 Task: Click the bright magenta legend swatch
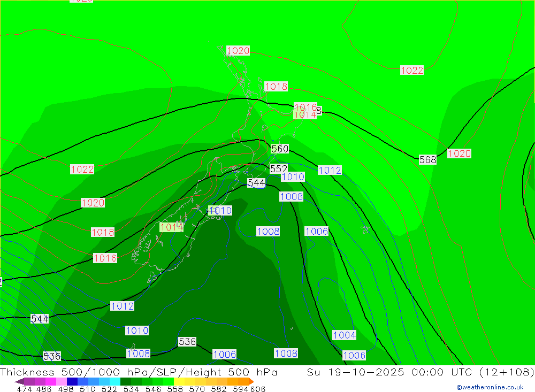pyautogui.click(x=50, y=381)
